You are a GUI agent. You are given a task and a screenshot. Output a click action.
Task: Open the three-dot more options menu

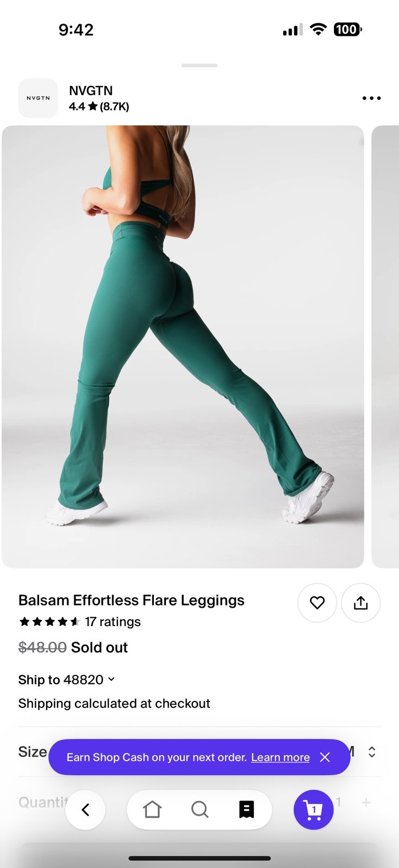371,98
